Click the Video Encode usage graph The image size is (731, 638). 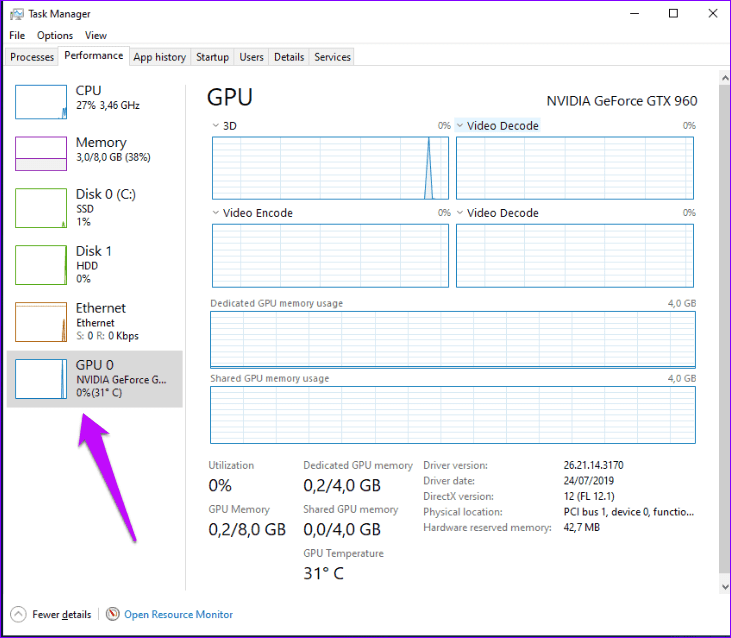point(330,255)
